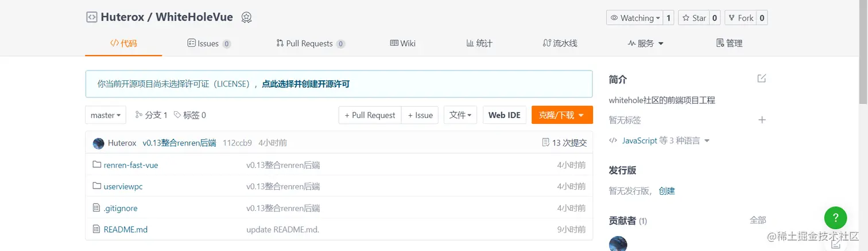868x251 pixels.
Task: Open commit message in .gitignore row
Action: (x=283, y=208)
